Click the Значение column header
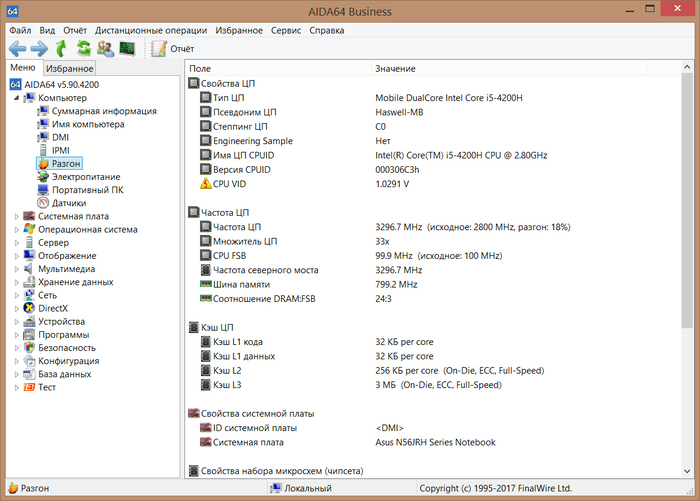 pyautogui.click(x=395, y=69)
